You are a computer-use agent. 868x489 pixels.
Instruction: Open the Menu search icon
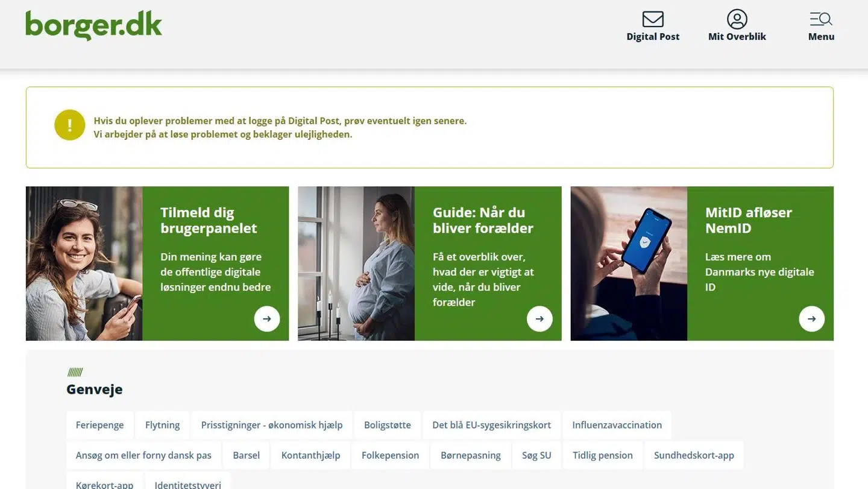(821, 19)
